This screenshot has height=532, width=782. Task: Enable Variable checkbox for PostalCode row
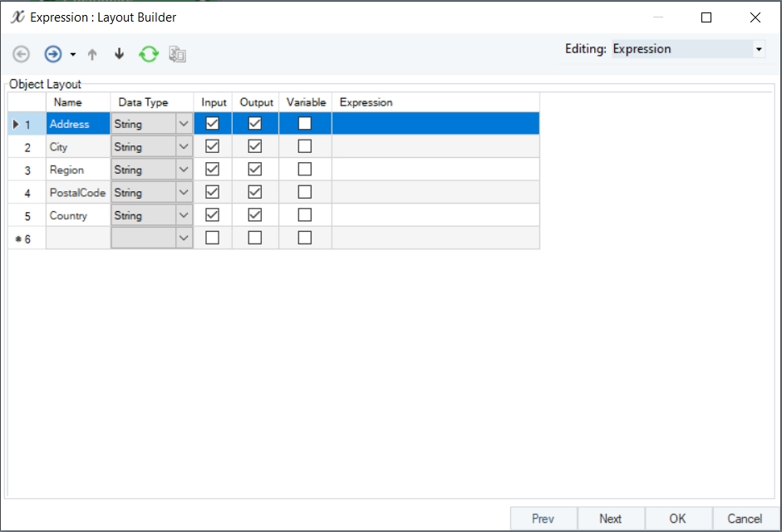pos(305,192)
